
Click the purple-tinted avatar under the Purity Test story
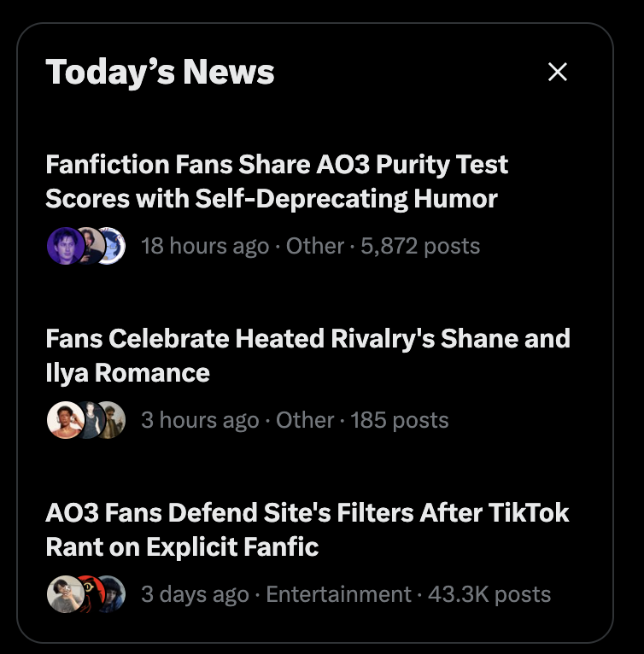tap(65, 246)
